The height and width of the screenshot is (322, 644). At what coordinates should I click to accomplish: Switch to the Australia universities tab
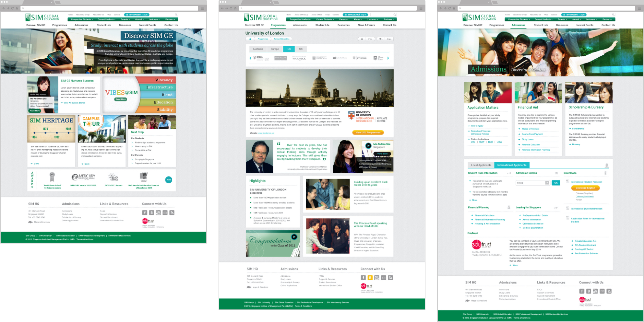coord(258,49)
